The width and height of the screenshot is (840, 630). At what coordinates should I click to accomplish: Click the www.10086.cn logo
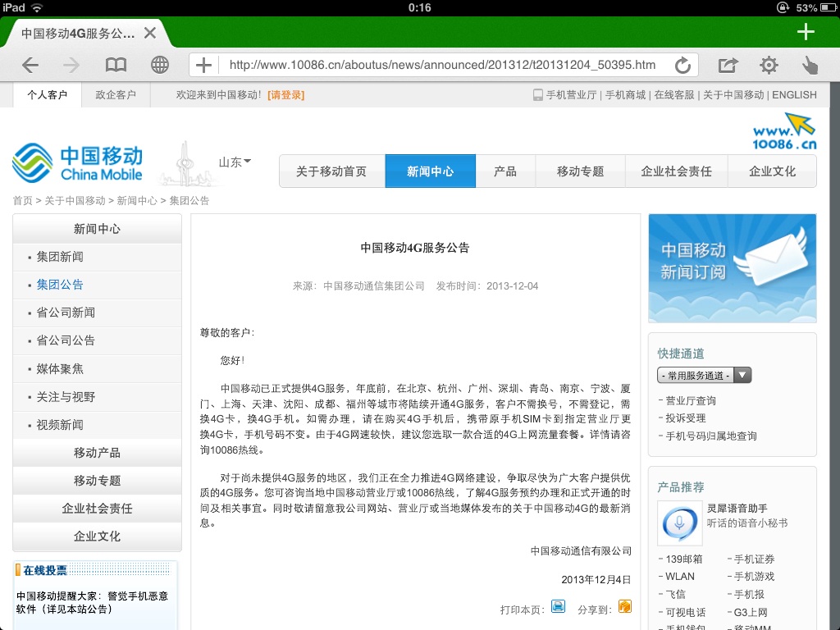pos(784,131)
